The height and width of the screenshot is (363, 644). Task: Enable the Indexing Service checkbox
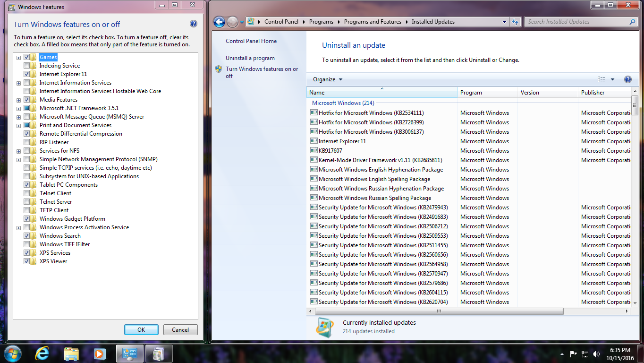point(27,66)
